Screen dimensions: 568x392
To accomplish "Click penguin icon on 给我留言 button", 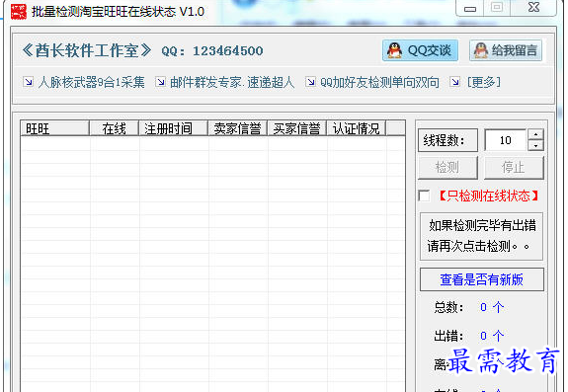I will point(481,50).
